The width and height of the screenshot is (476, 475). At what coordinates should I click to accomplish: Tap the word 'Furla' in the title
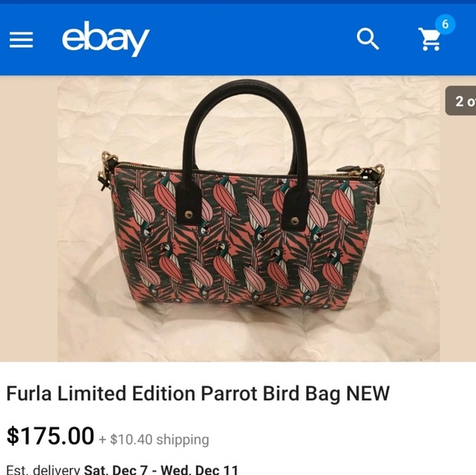click(29, 394)
